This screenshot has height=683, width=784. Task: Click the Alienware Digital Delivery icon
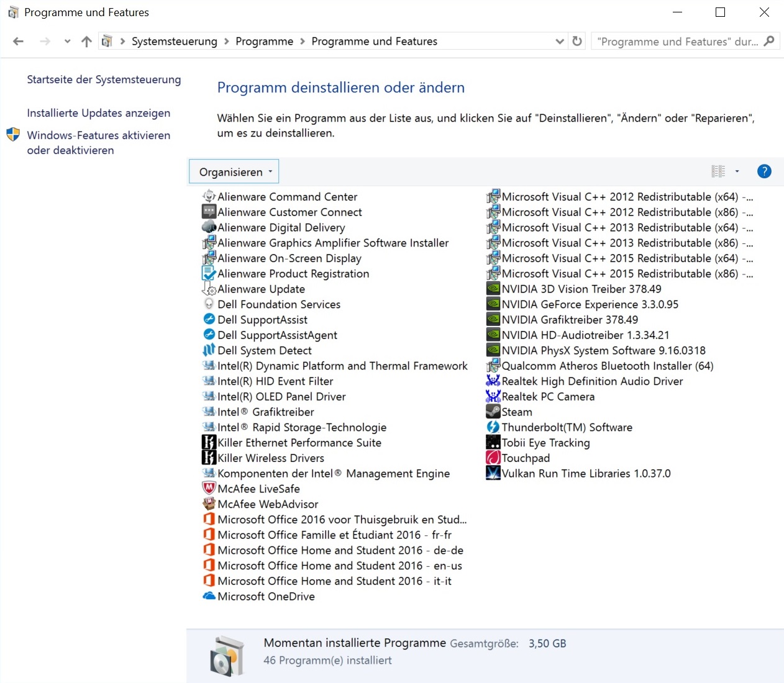(x=209, y=227)
